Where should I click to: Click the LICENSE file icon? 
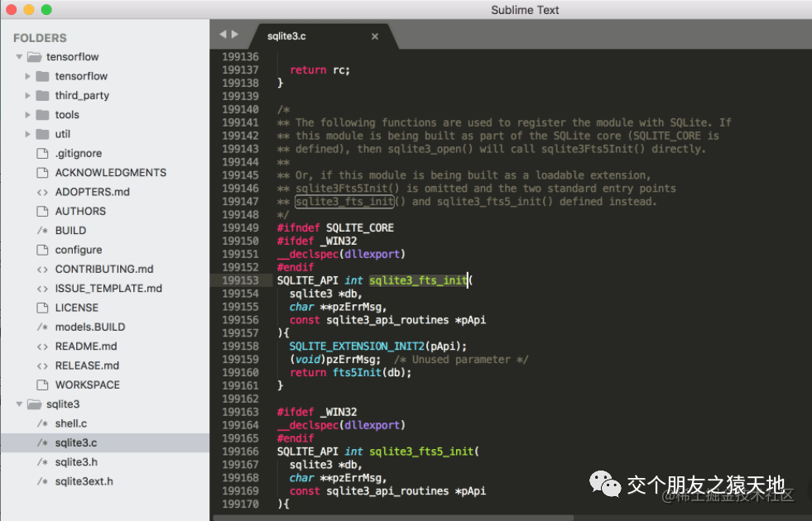pyautogui.click(x=42, y=308)
